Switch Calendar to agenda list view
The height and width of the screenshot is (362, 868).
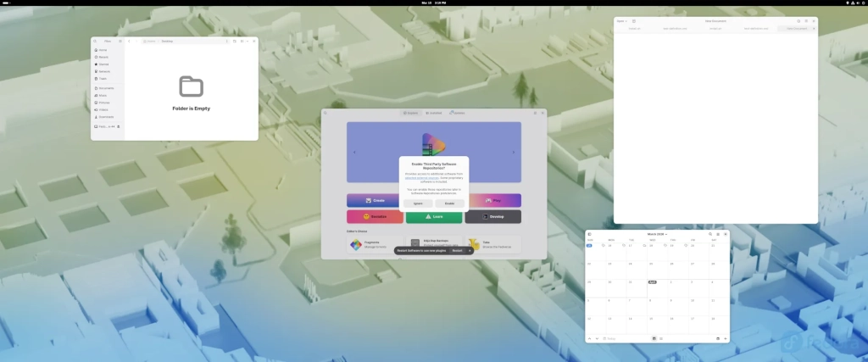(661, 338)
